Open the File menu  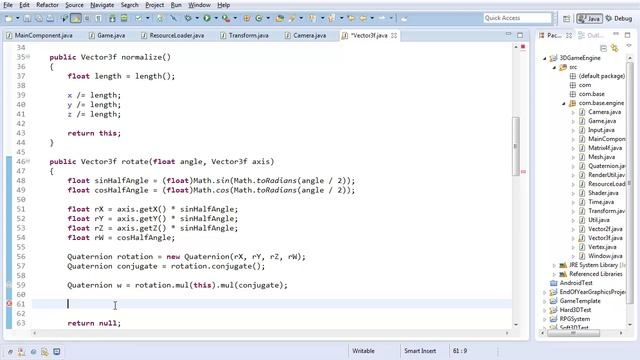pyautogui.click(x=8, y=5)
